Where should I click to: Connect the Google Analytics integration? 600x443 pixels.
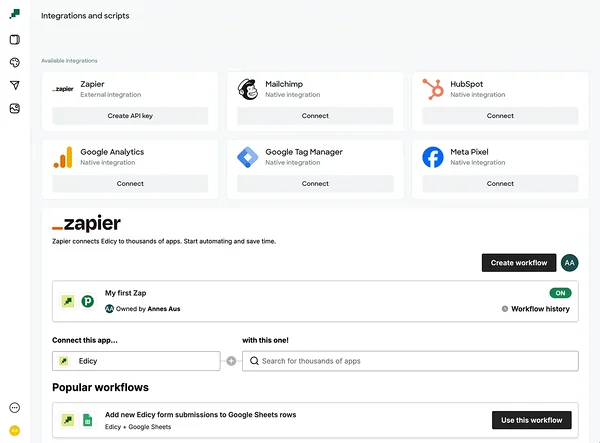coord(130,184)
